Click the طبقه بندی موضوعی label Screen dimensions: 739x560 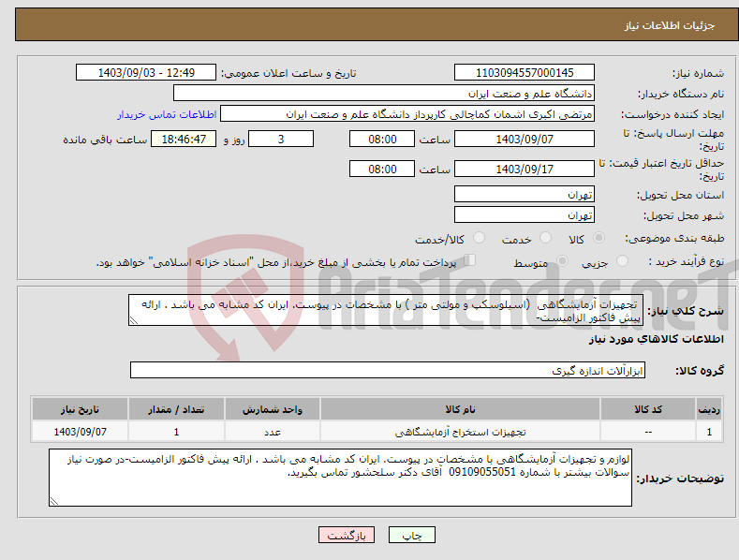[674, 239]
